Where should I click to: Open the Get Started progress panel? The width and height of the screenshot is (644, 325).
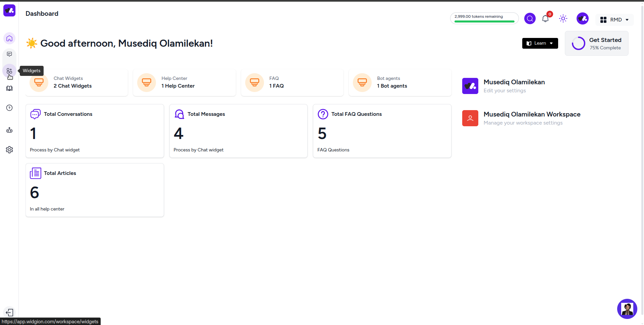(x=596, y=44)
